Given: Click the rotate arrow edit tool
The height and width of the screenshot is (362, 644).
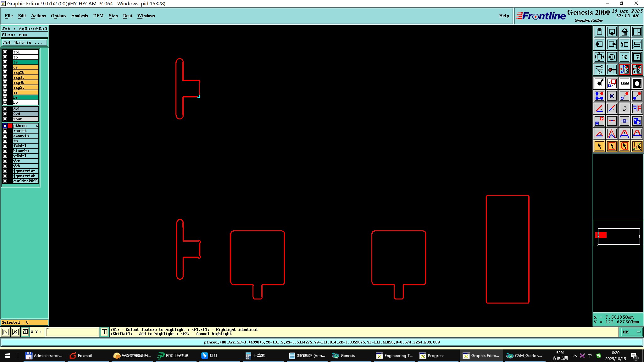Looking at the screenshot, I should click(624, 108).
